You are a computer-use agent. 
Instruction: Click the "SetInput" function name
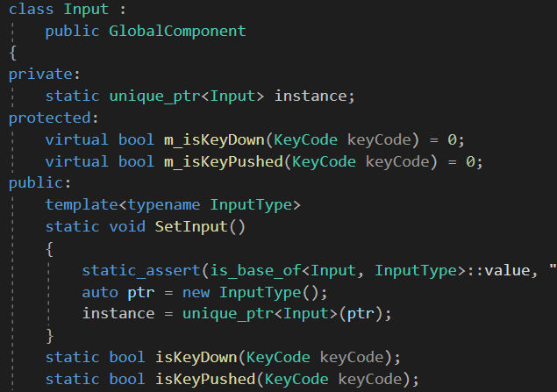(191, 227)
